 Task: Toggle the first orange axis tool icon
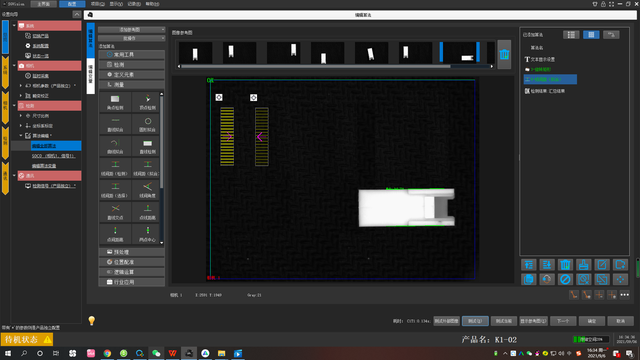(x=574, y=295)
